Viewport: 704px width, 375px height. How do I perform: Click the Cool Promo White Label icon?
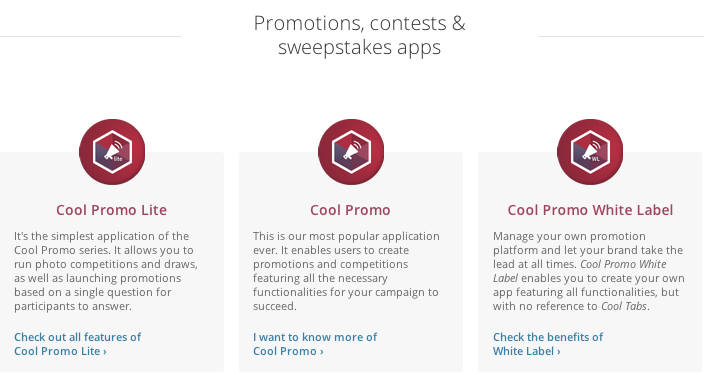(x=590, y=152)
